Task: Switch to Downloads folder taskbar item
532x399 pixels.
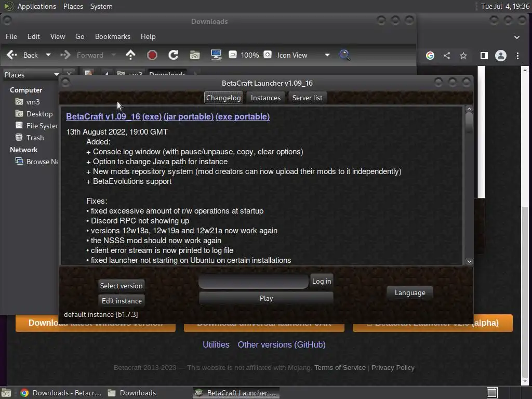Action: [x=132, y=393]
